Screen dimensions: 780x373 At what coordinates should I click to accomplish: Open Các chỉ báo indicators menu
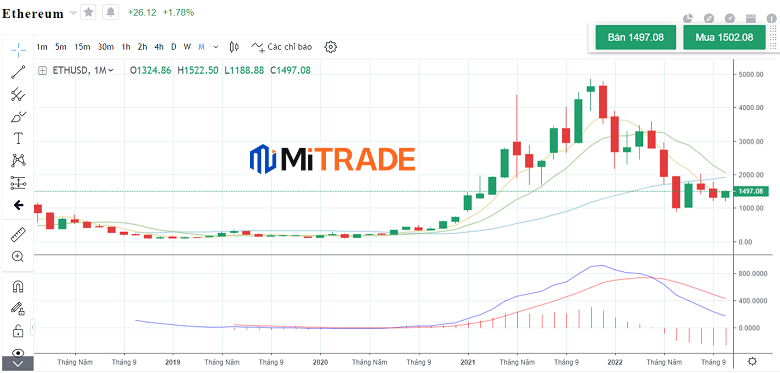[x=282, y=47]
